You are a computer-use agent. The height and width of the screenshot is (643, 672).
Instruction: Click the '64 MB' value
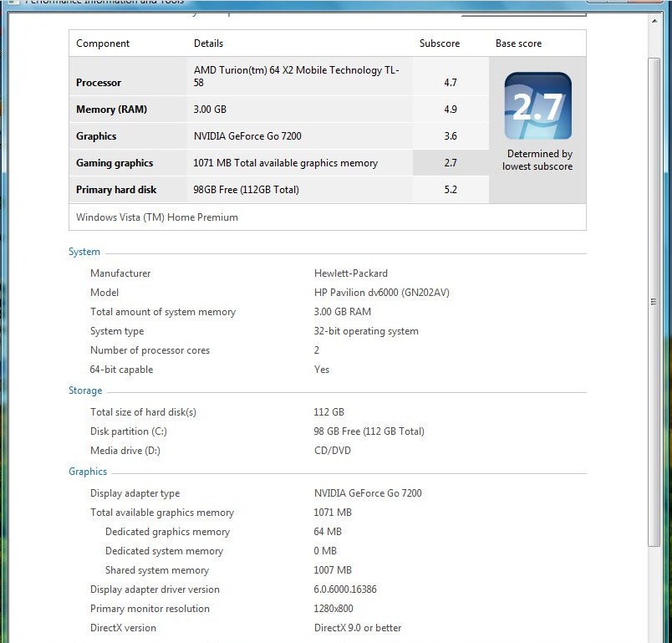(x=328, y=532)
